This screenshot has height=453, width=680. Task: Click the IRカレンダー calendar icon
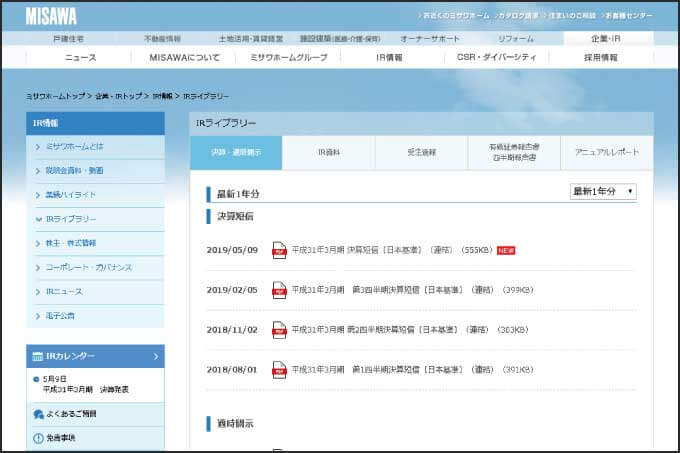[38, 356]
